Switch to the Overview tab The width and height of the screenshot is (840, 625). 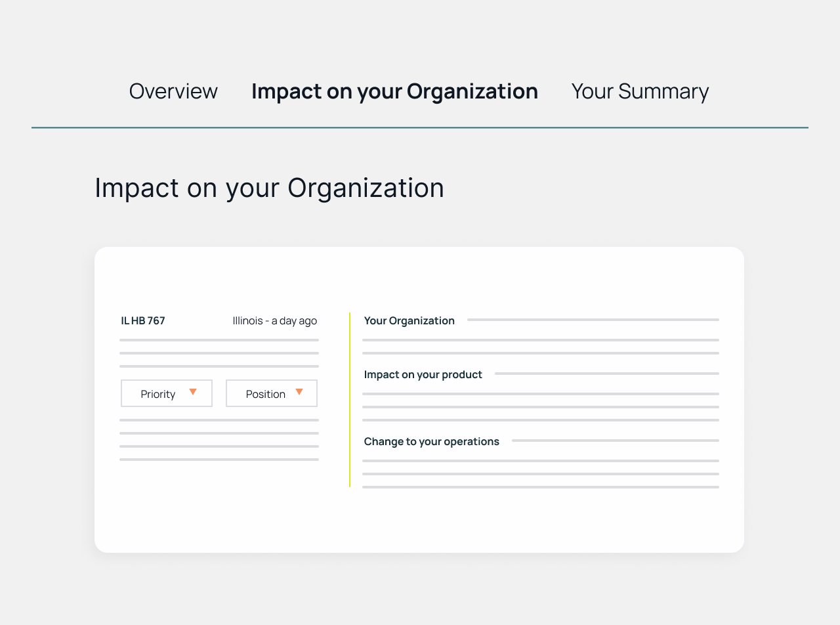click(x=173, y=91)
